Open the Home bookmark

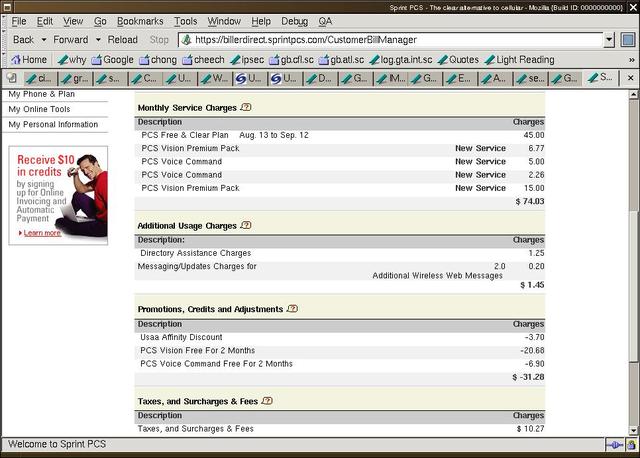(29, 60)
